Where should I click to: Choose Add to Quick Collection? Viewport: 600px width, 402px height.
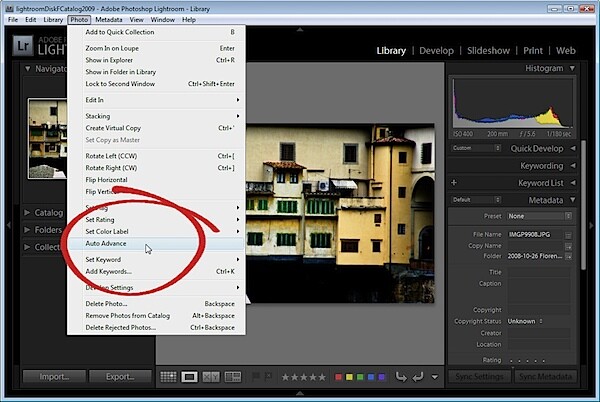(x=156, y=32)
